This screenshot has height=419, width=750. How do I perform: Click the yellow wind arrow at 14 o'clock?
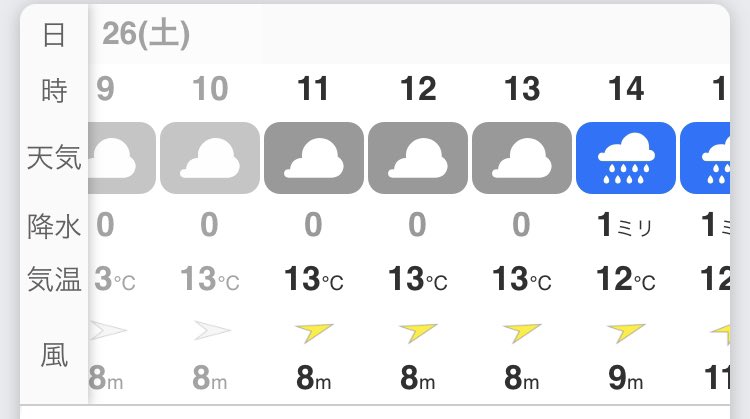click(626, 332)
